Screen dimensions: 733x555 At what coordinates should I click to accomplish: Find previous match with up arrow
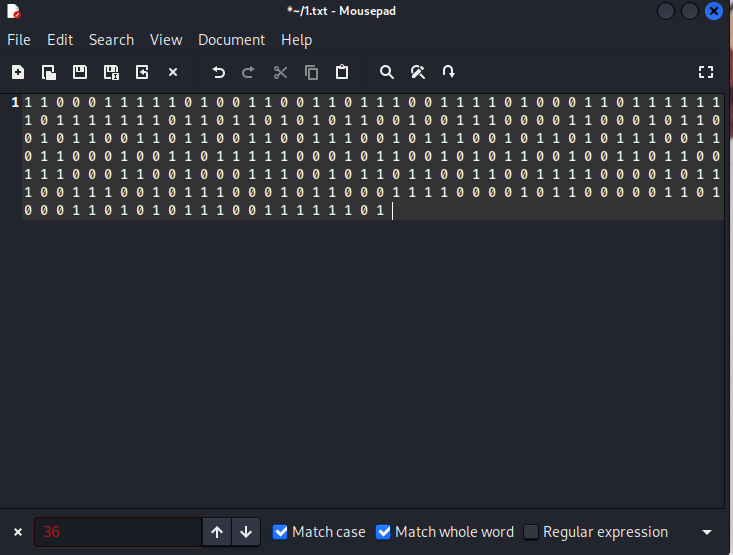[217, 532]
